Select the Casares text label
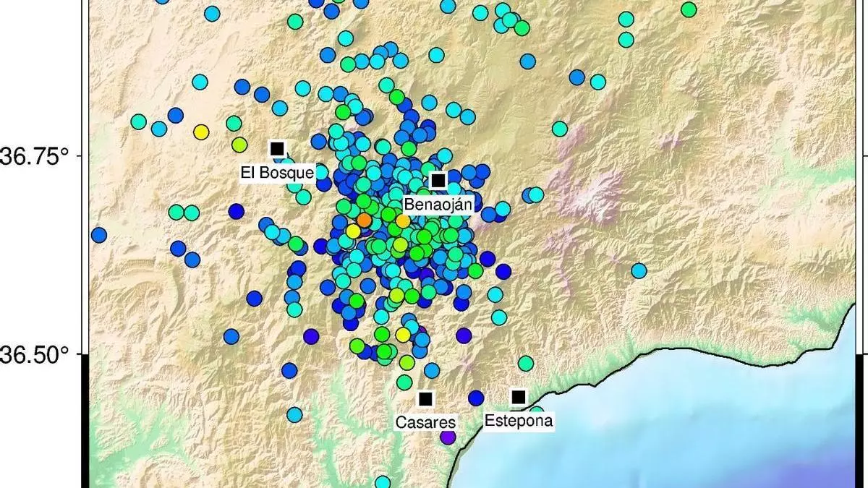 (x=425, y=422)
